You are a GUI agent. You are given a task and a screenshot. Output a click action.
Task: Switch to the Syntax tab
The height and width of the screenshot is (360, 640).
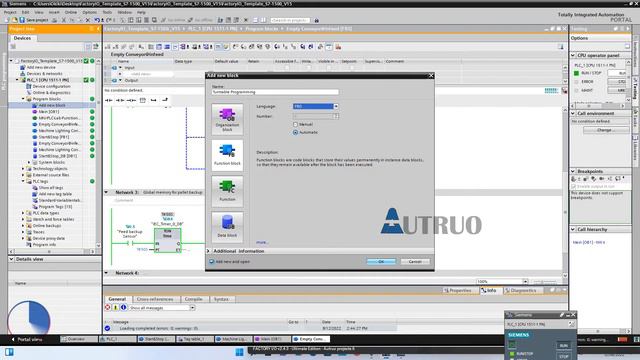(x=222, y=299)
